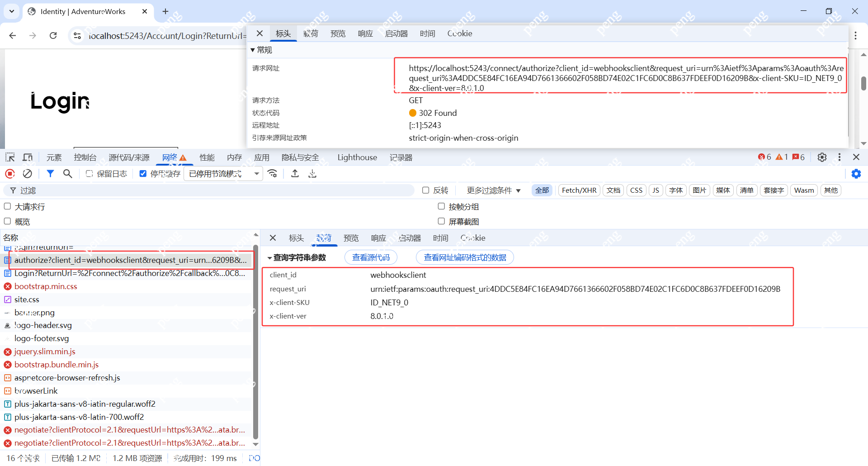868x466 pixels.
Task: Enable 概览 checkbox
Action: tap(7, 222)
